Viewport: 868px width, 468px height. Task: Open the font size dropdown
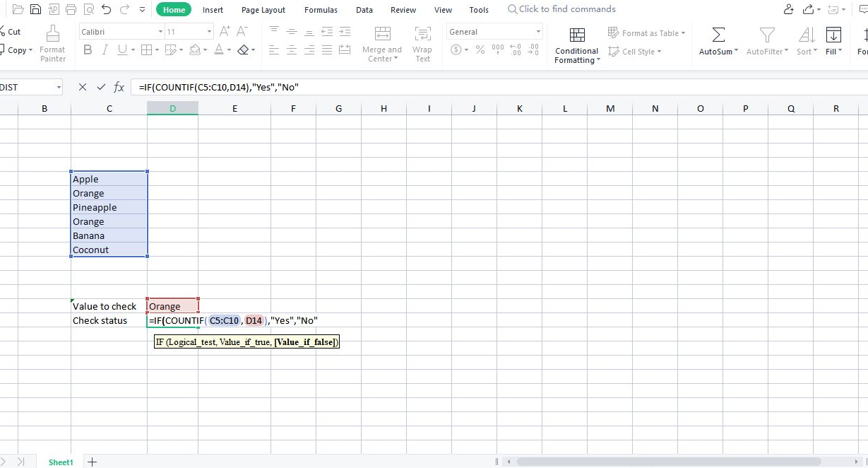click(x=208, y=31)
